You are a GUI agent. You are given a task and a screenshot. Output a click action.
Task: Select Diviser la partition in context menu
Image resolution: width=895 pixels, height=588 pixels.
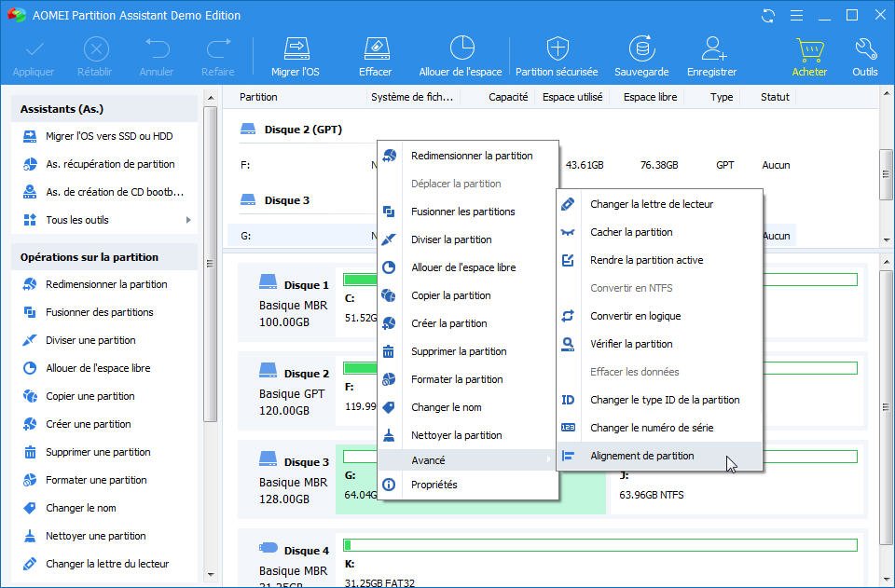tap(467, 239)
